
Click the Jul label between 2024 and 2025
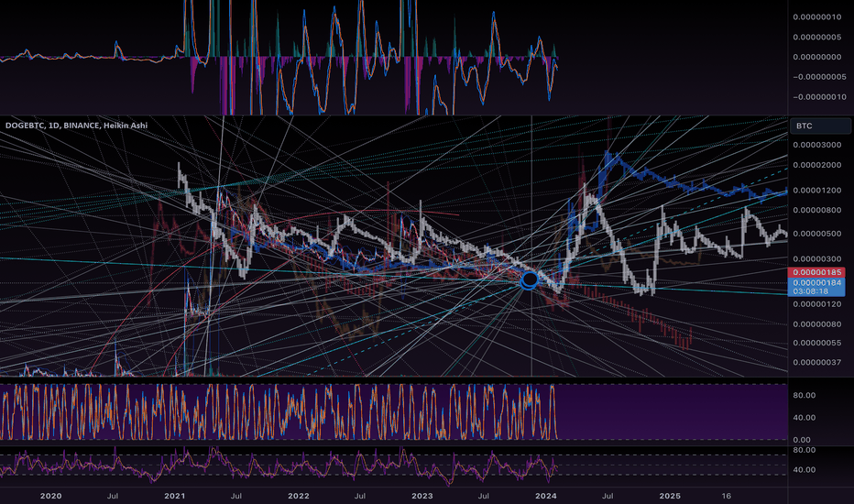click(x=608, y=496)
